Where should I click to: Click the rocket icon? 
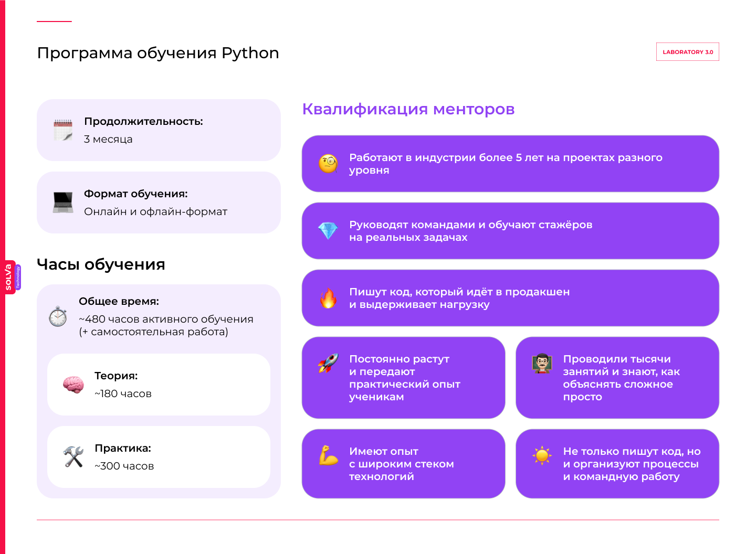(328, 363)
